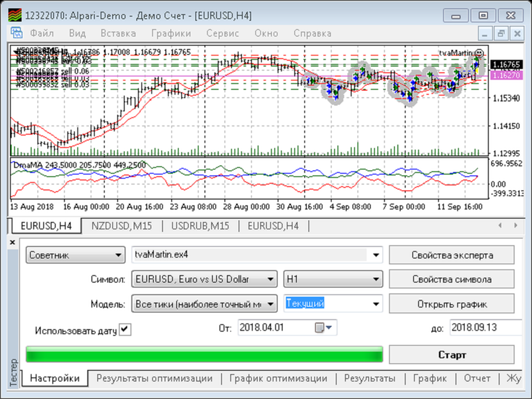This screenshot has height=399, width=532.
Task: Click the Свойства эксперта button
Action: pos(451,255)
